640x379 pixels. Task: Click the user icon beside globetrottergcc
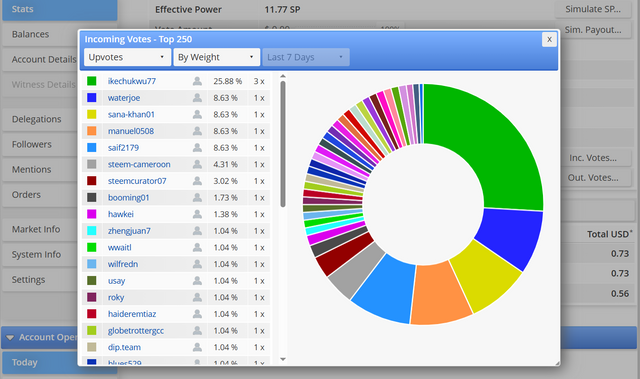(x=197, y=330)
